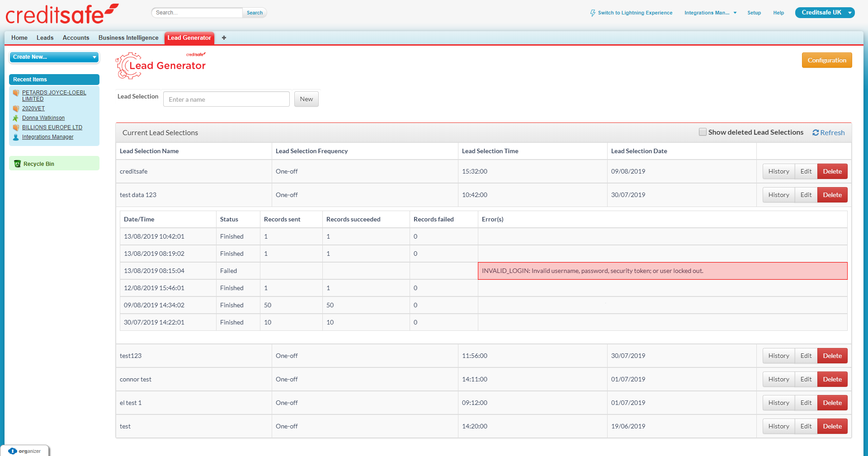This screenshot has height=456, width=868.
Task: Open the Recycle Bin link
Action: click(39, 164)
